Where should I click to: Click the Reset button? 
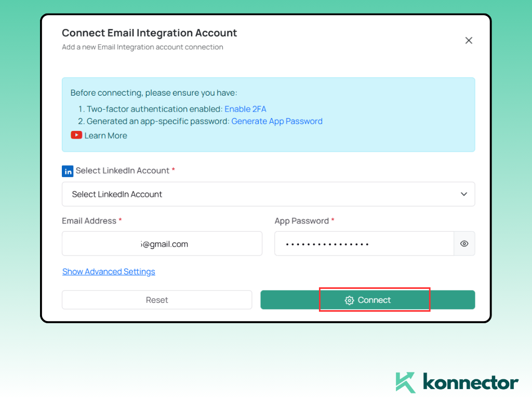point(157,300)
